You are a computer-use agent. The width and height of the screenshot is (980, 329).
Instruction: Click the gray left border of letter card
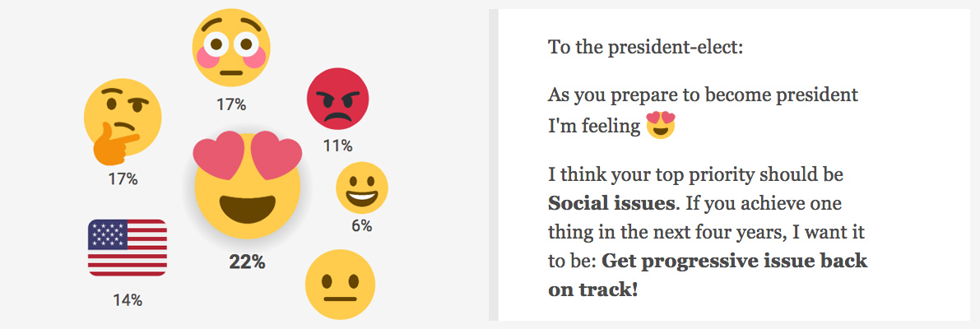click(x=493, y=164)
